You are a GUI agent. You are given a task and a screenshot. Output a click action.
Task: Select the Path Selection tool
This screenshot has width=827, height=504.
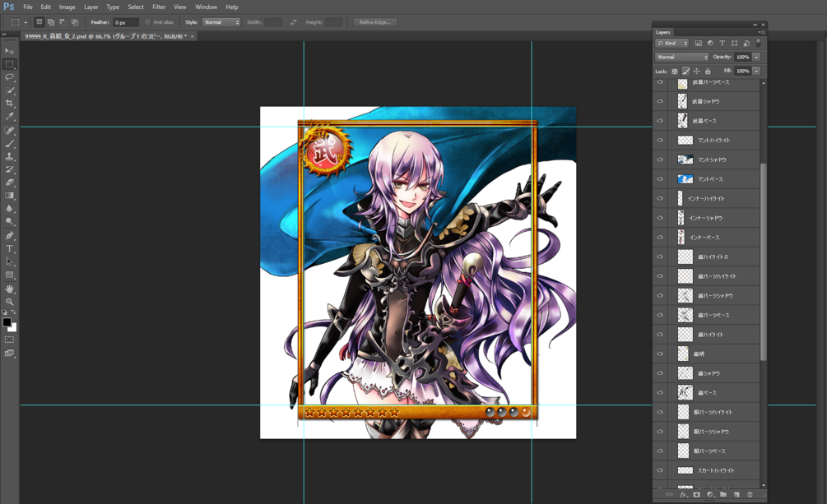pyautogui.click(x=10, y=261)
